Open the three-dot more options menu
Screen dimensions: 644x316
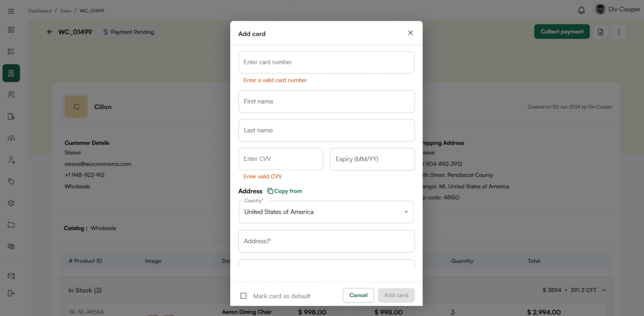(x=619, y=32)
